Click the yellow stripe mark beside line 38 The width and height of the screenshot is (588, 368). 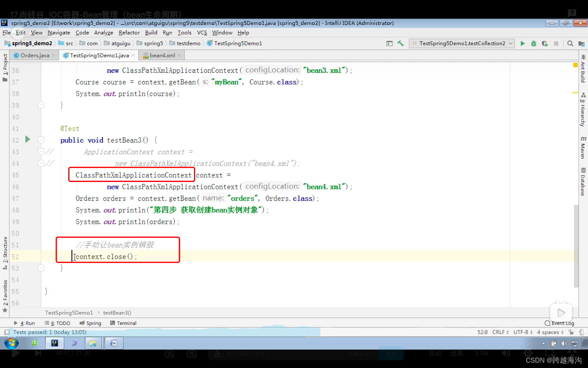pyautogui.click(x=575, y=93)
